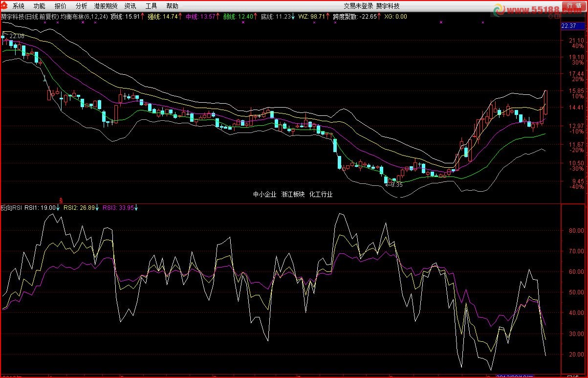The width and height of the screenshot is (588, 378).
Task: Click the 顶线: 15.91 value
Action: click(125, 16)
